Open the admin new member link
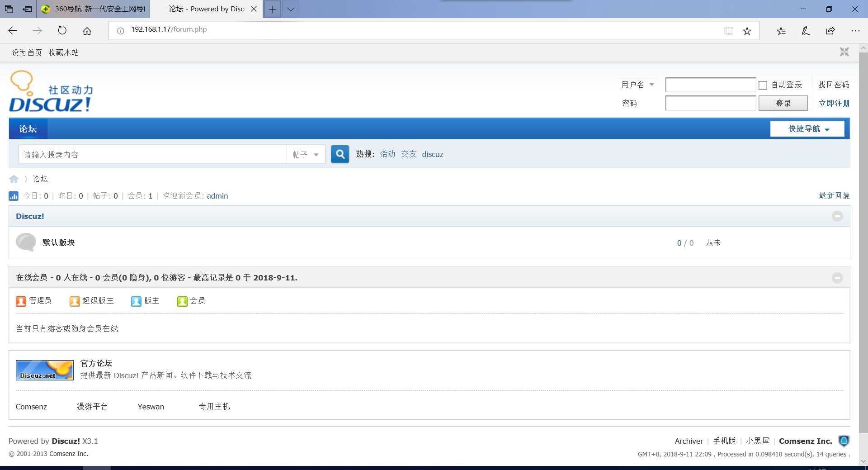Image resolution: width=868 pixels, height=470 pixels. click(217, 196)
